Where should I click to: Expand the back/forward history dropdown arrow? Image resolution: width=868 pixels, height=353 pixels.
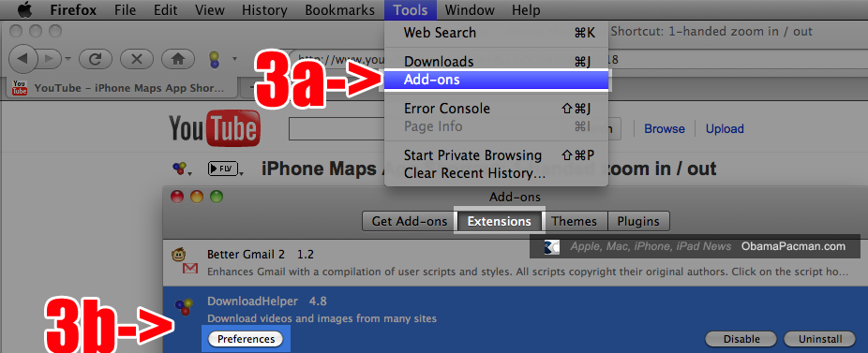click(x=67, y=58)
